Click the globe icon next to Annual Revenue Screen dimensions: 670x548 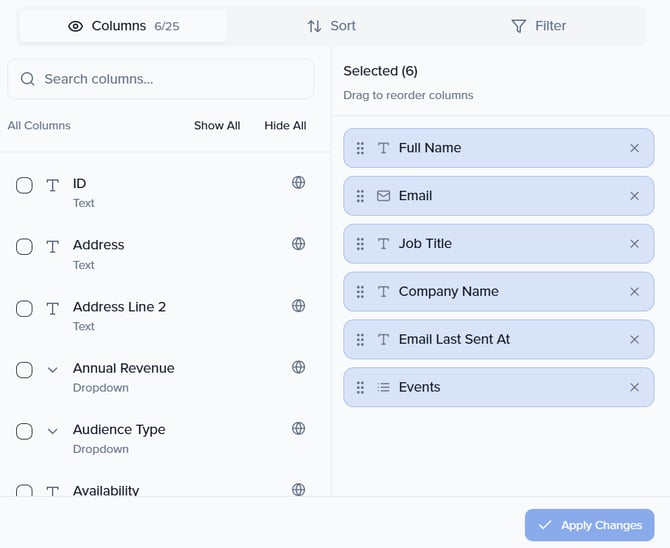tap(298, 367)
